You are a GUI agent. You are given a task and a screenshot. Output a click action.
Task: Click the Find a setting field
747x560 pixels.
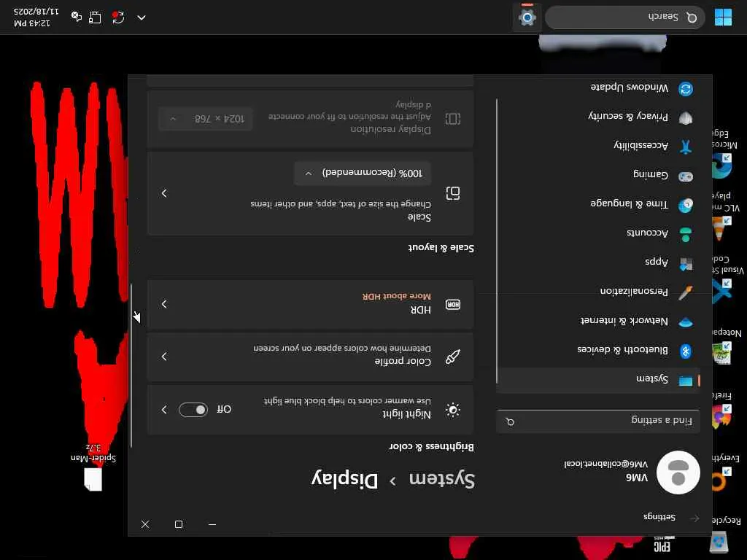(x=598, y=421)
